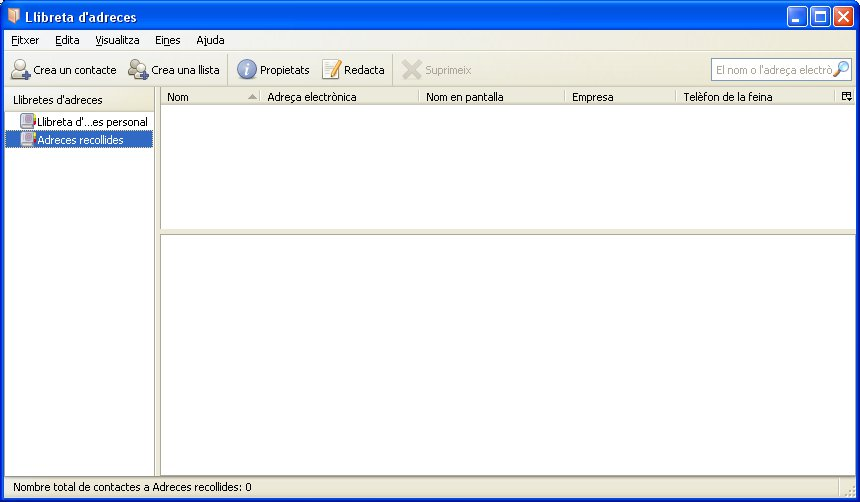
Task: Open the Eines menu
Action: 167,40
